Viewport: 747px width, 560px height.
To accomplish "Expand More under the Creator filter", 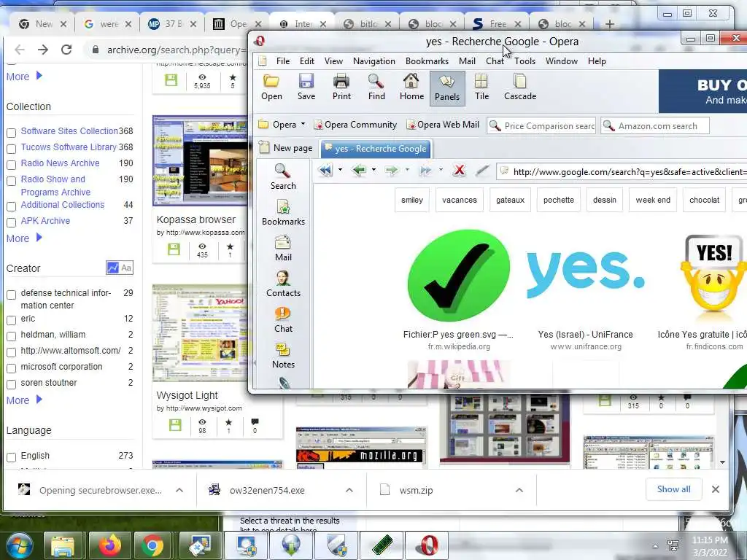I will (x=24, y=400).
